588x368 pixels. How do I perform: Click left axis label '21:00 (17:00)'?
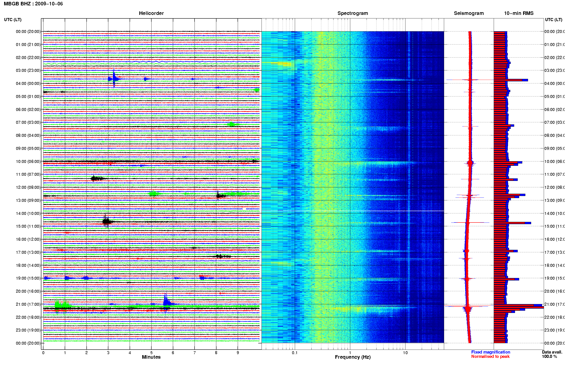click(x=28, y=304)
